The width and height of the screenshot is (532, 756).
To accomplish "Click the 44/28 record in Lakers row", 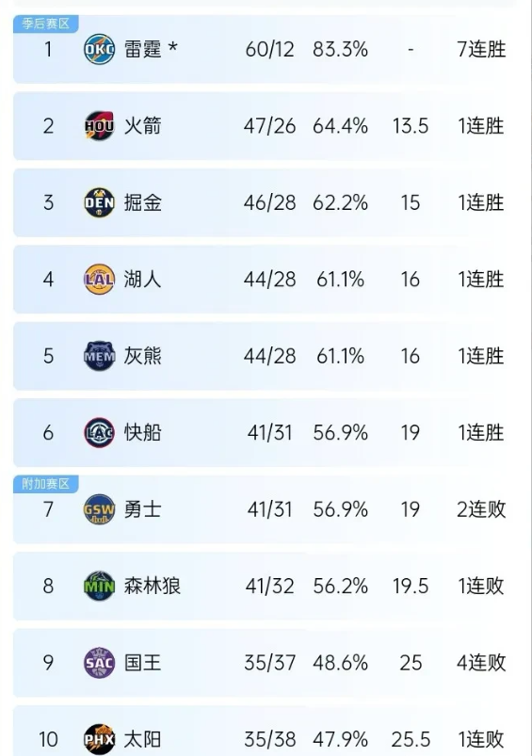I will [x=269, y=280].
